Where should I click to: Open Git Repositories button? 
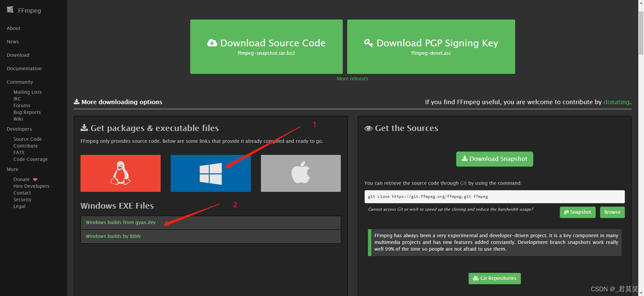(494, 279)
